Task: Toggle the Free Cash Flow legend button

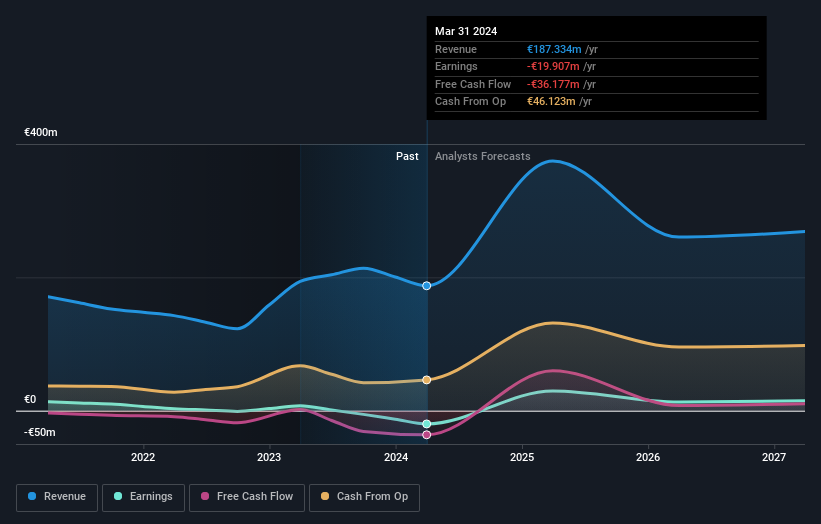Action: click(x=247, y=497)
